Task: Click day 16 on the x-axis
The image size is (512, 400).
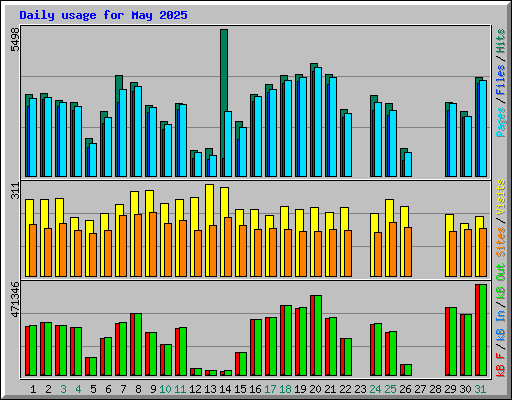Action: pyautogui.click(x=255, y=389)
